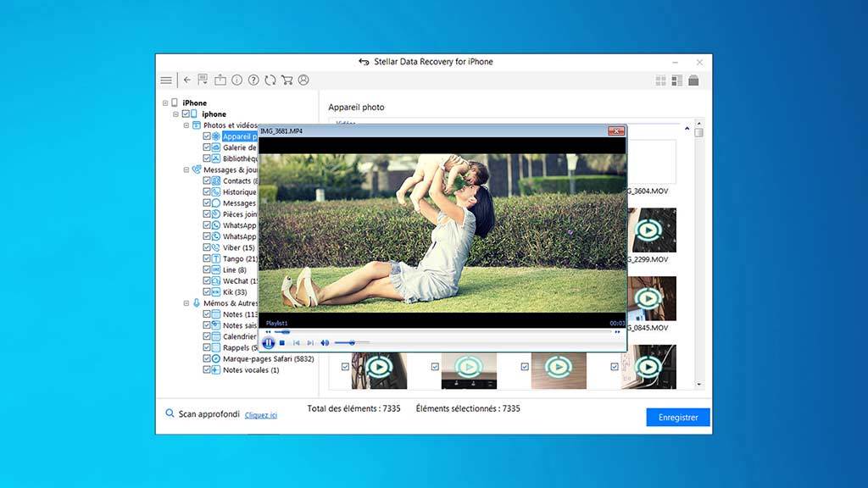Click the help question mark icon

253,80
